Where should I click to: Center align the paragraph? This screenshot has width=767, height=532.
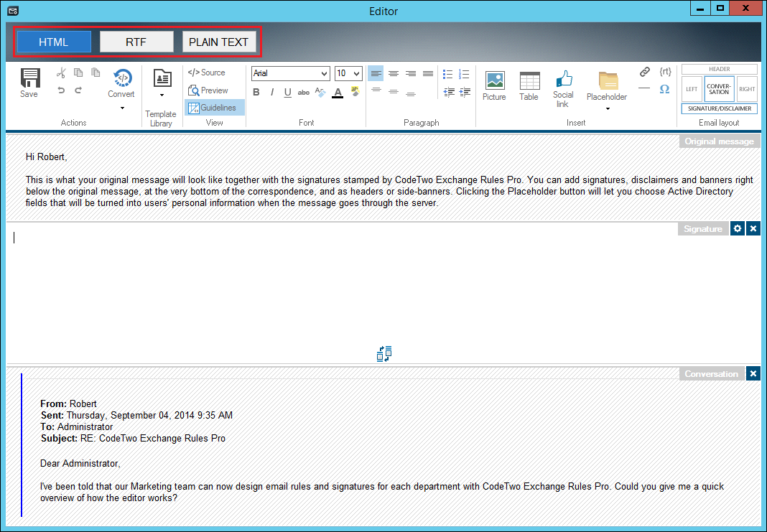[394, 73]
